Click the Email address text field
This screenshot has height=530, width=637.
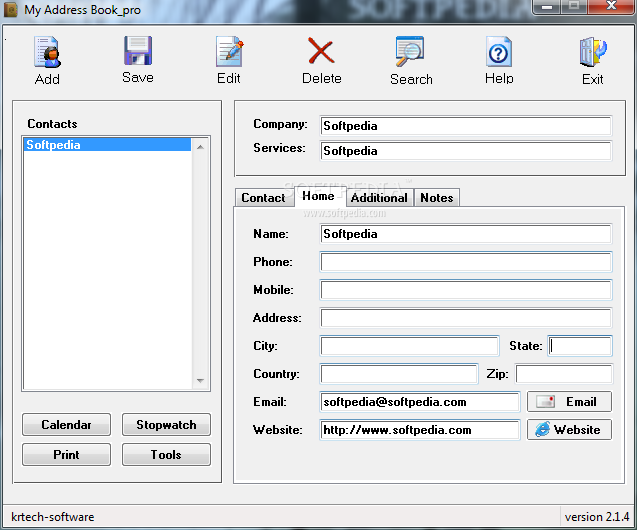[x=420, y=402]
